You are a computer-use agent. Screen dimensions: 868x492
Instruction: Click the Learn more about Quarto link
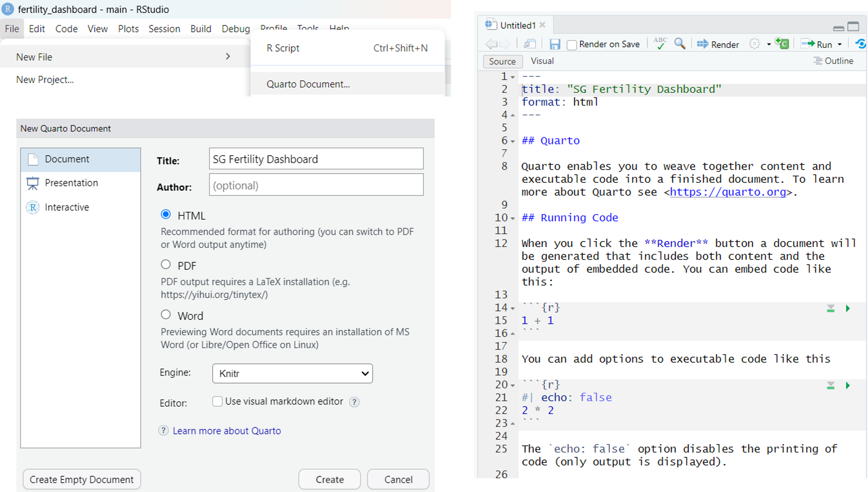[227, 431]
